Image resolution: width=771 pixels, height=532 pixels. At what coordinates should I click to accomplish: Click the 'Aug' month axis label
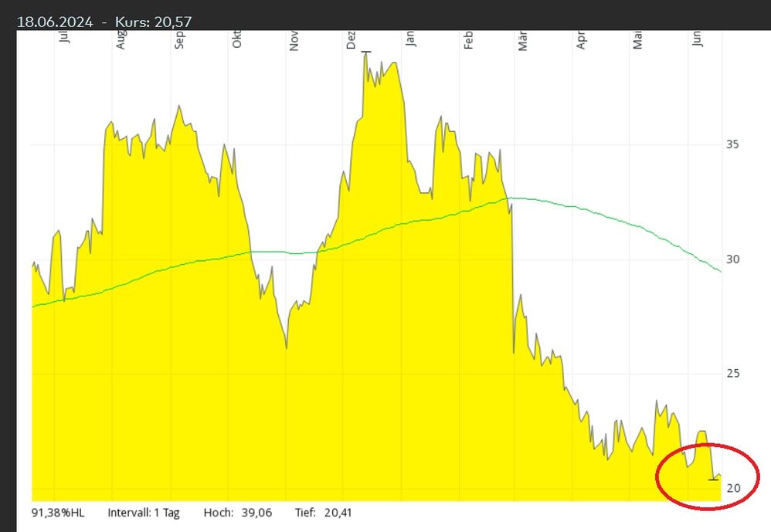click(x=121, y=41)
